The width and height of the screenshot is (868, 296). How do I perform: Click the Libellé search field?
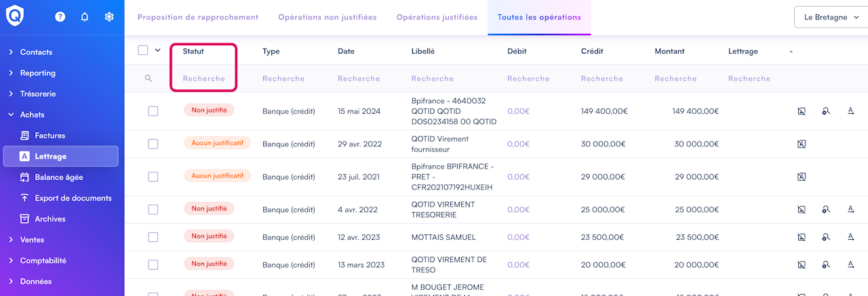coord(433,79)
